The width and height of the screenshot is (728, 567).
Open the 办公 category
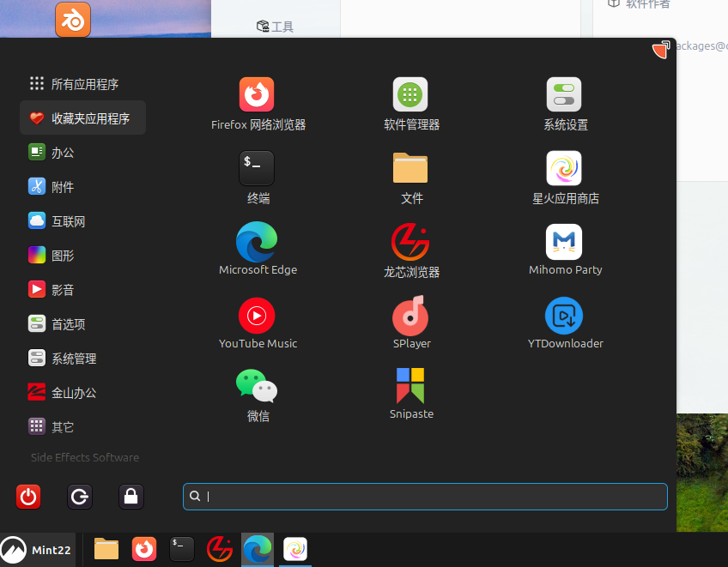(82, 152)
